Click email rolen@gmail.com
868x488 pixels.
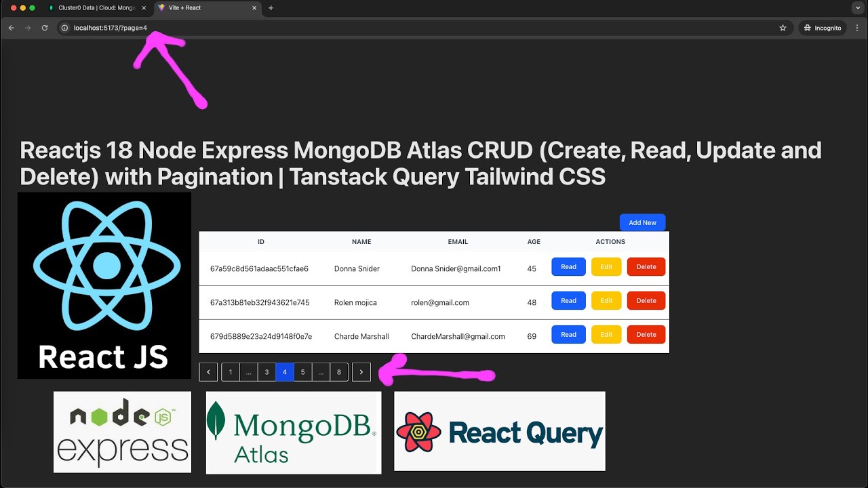[x=440, y=303]
